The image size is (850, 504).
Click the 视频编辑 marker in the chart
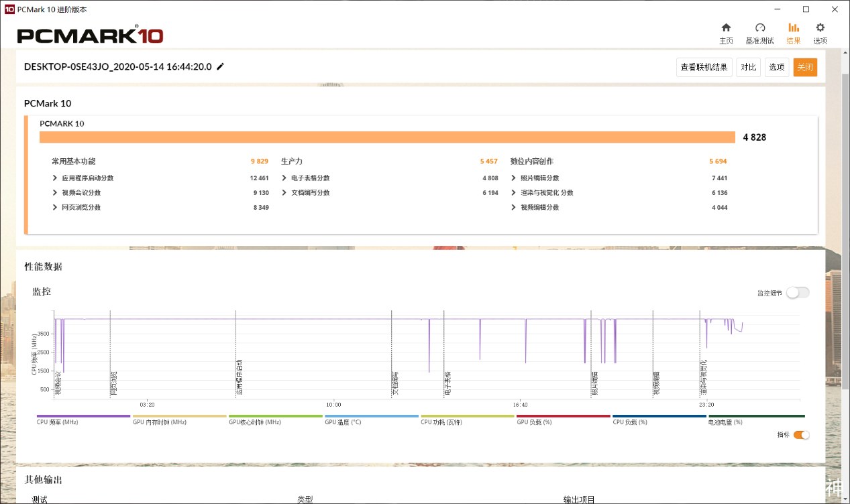(657, 384)
